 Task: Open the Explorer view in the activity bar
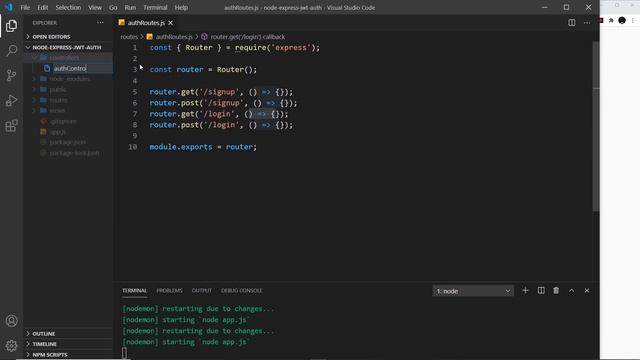tap(11, 26)
